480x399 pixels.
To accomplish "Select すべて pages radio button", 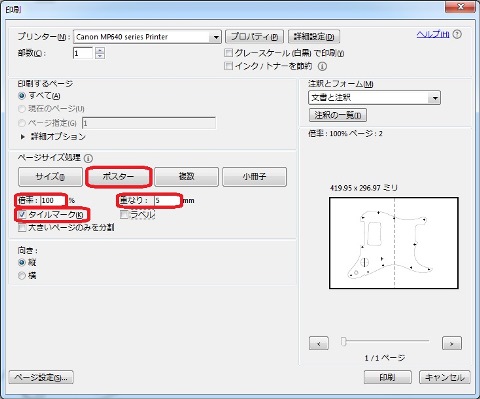I will click(22, 96).
